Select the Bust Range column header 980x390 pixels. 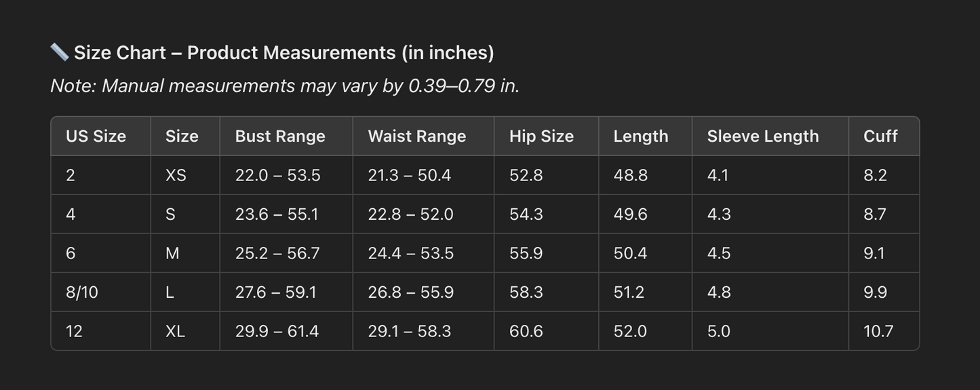pyautogui.click(x=286, y=136)
